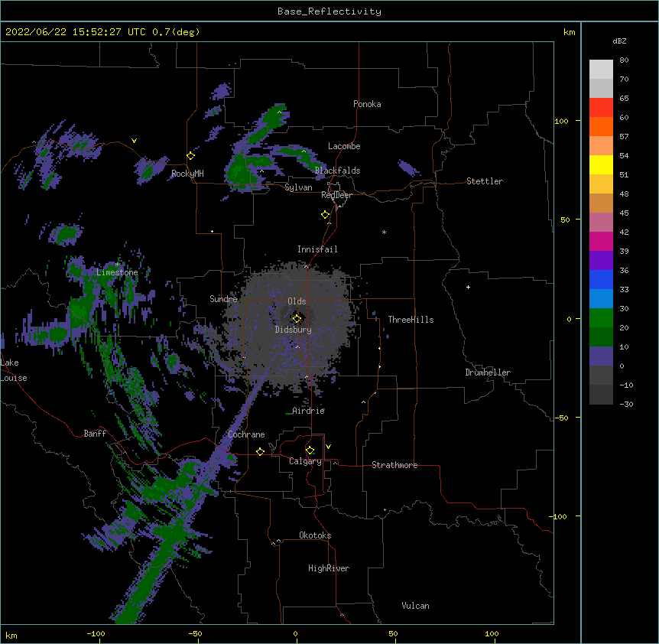Click the Calgary label
The image size is (659, 644).
tap(305, 461)
